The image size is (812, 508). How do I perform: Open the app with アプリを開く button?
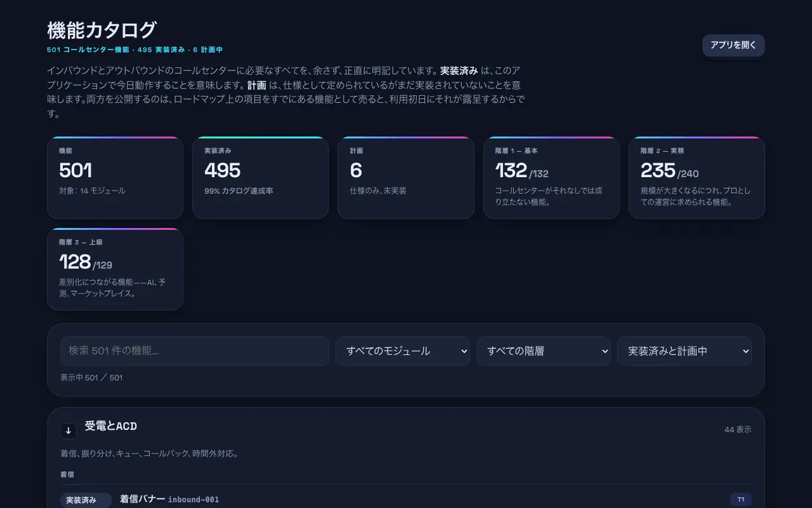[733, 45]
